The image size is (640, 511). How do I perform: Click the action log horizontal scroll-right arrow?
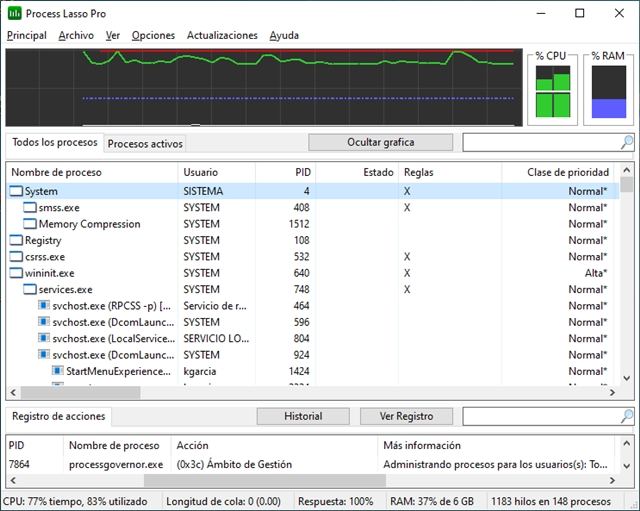point(612,480)
